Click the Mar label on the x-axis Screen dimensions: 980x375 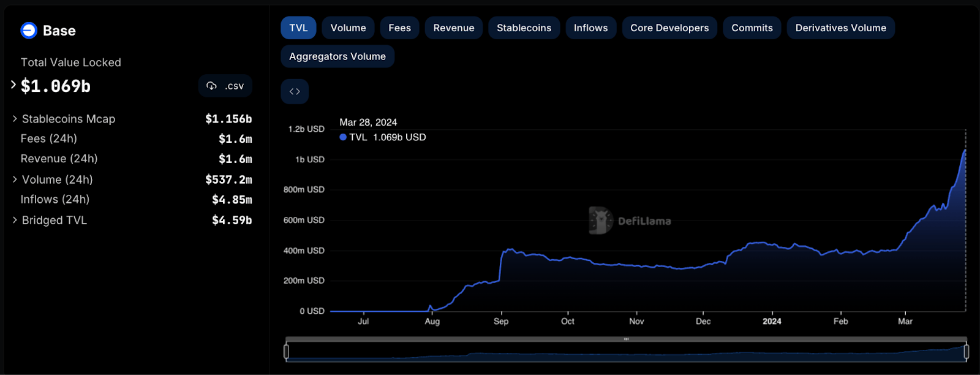click(x=905, y=321)
